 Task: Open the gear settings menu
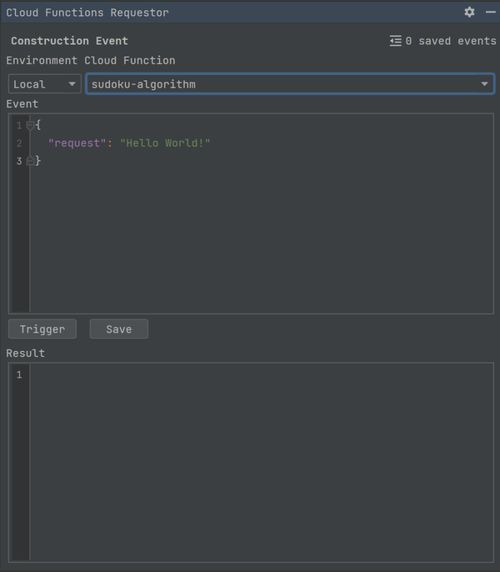[x=469, y=12]
